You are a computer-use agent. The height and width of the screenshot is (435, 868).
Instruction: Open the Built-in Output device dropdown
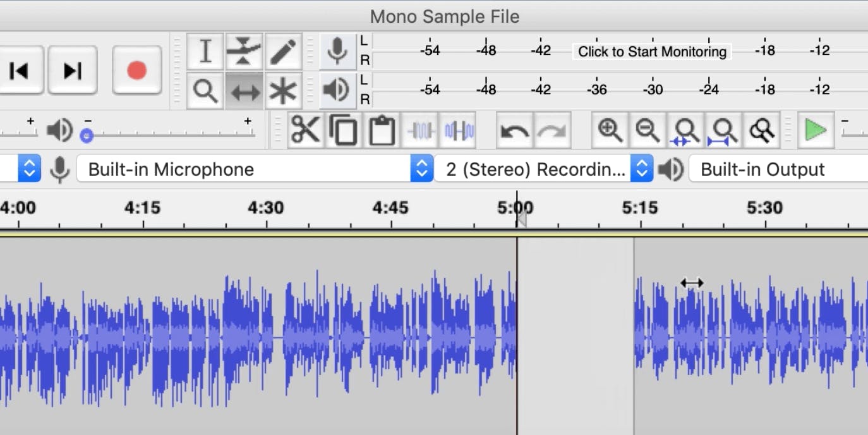pyautogui.click(x=777, y=169)
